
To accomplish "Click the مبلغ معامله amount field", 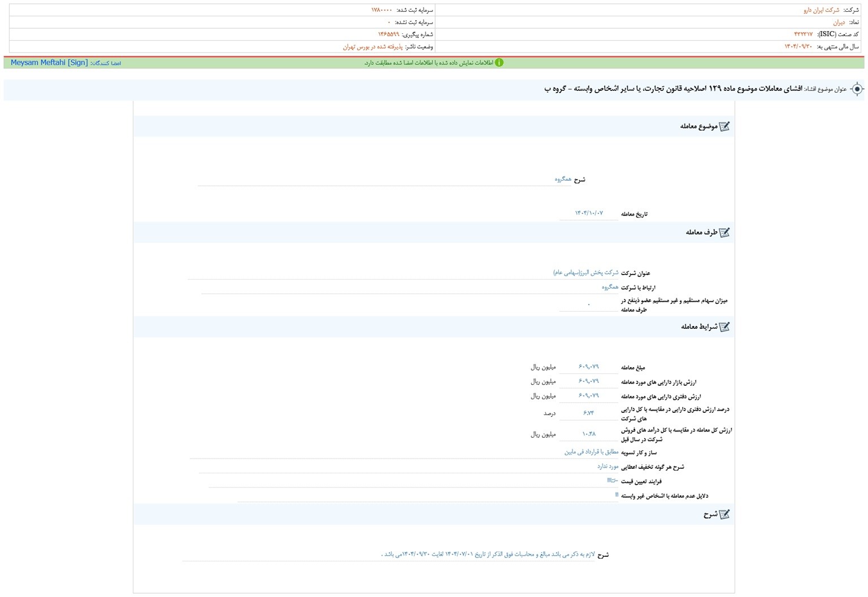I will (x=589, y=367).
